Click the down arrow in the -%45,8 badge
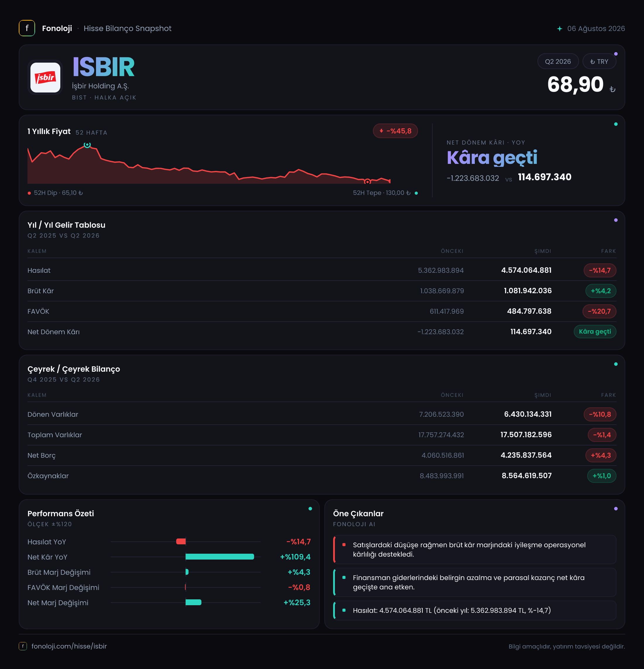The height and width of the screenshot is (669, 644). tap(381, 131)
